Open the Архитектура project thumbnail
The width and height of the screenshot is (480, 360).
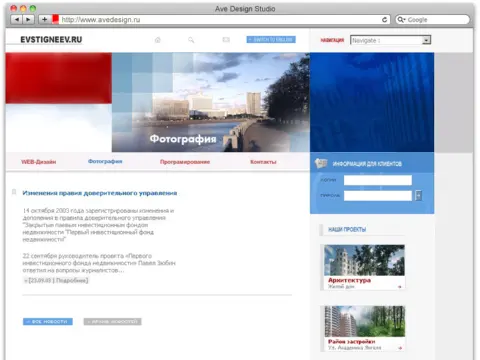(364, 260)
